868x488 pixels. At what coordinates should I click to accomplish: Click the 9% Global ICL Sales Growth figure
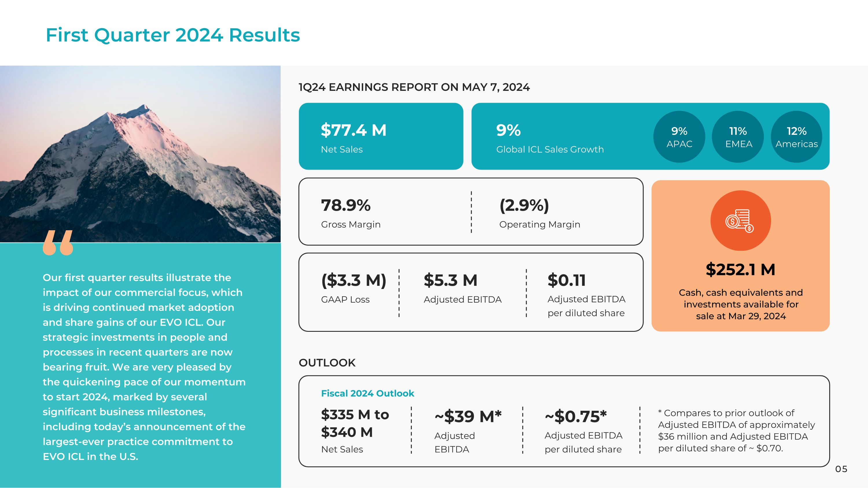pos(508,130)
